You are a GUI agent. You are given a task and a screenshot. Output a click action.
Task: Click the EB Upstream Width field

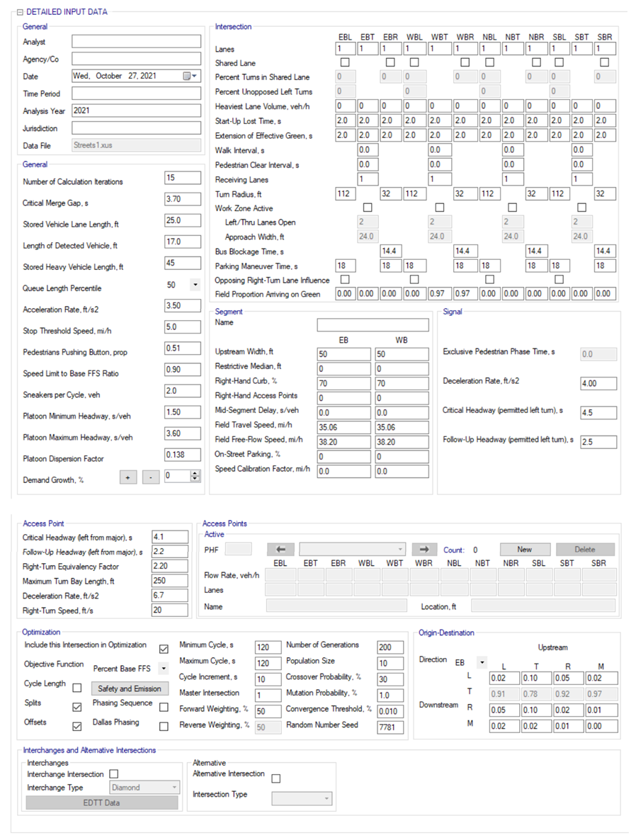pyautogui.click(x=344, y=354)
